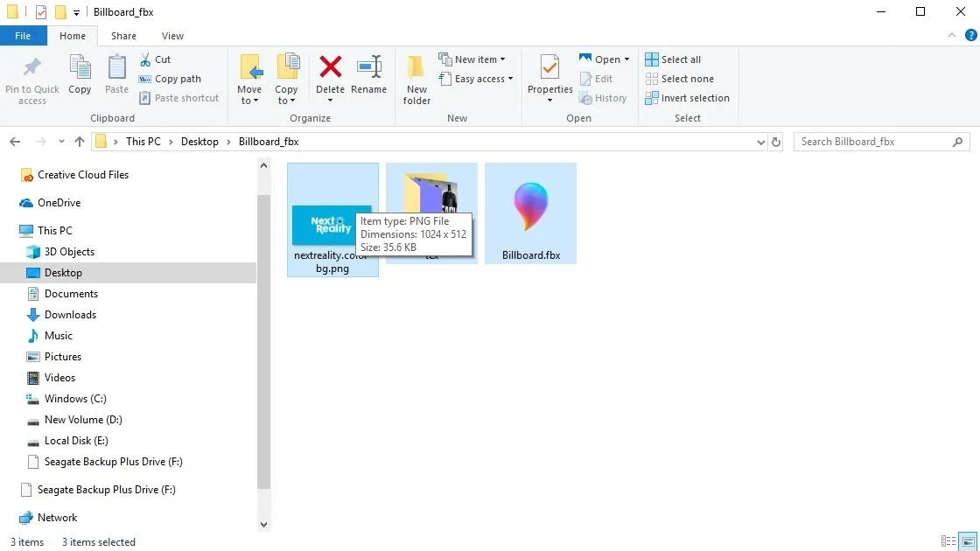Open Videos in the sidebar
This screenshot has height=551, width=980.
[x=52, y=378]
